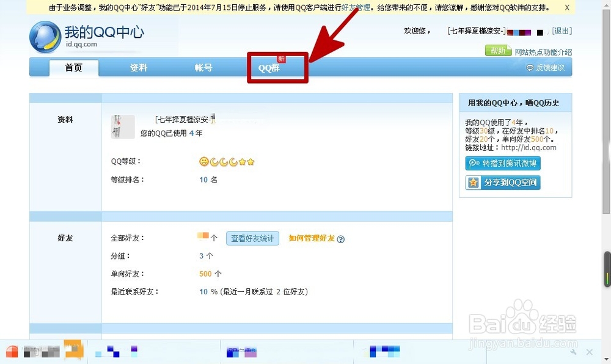Click the welcome username in header
611x364 pixels.
pyautogui.click(x=476, y=31)
